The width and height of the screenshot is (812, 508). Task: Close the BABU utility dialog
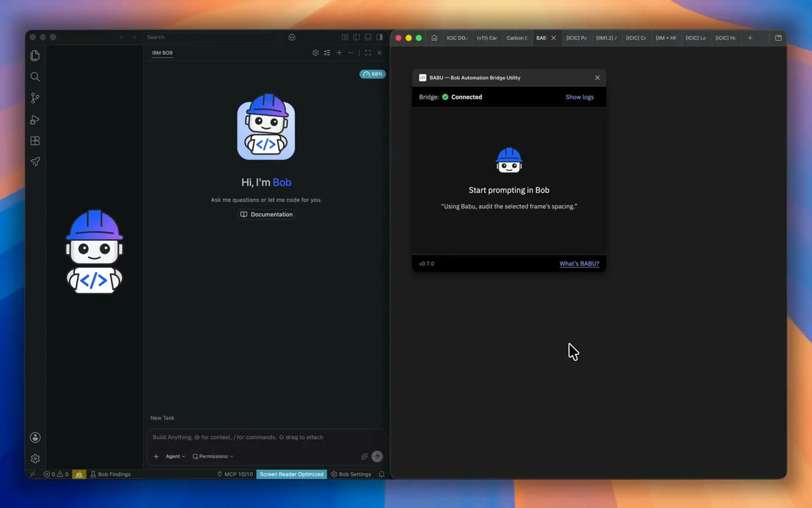click(597, 78)
